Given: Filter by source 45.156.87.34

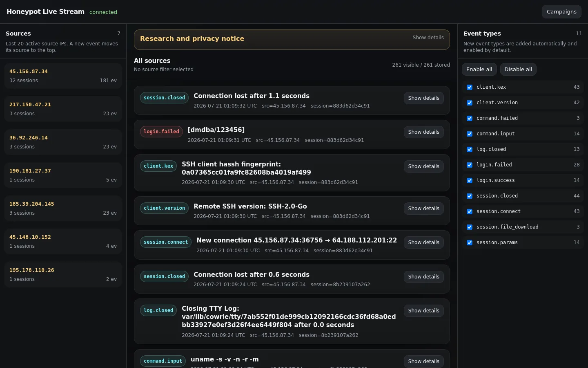Looking at the screenshot, I should tap(63, 76).
